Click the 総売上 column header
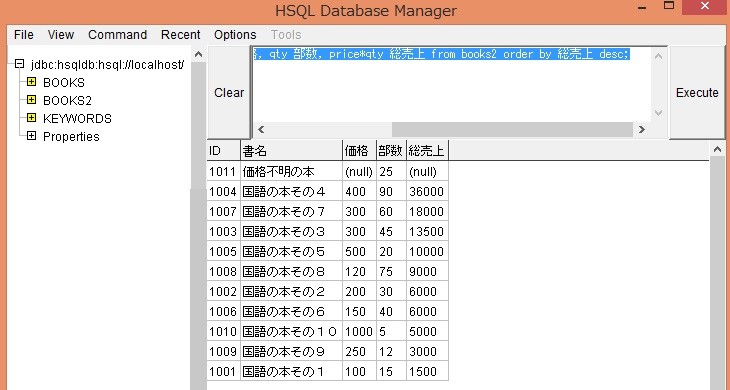Screen dimensions: 730x390 pos(427,151)
